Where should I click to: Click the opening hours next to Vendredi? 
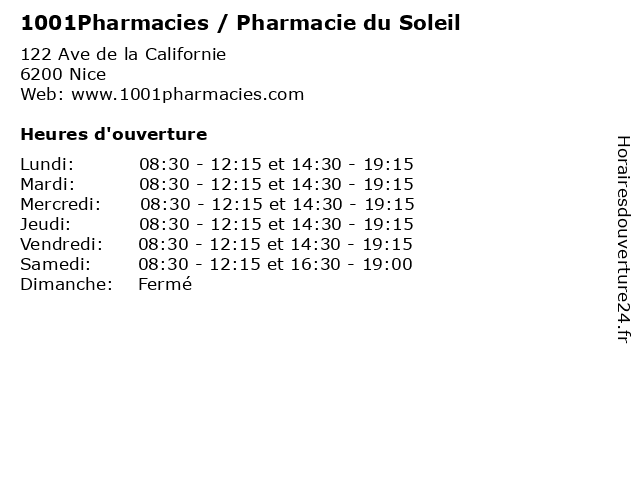[x=275, y=244]
